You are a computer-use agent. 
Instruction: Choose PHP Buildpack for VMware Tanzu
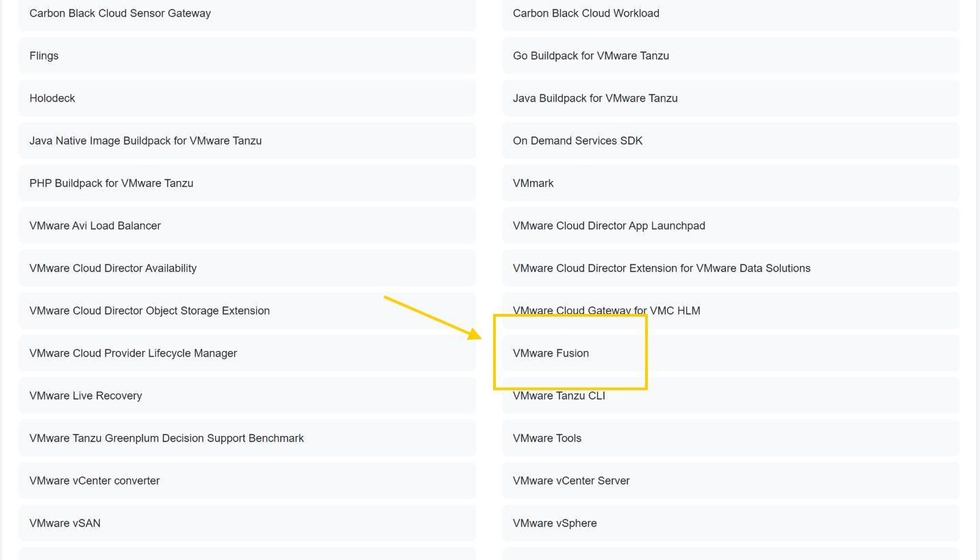[247, 183]
